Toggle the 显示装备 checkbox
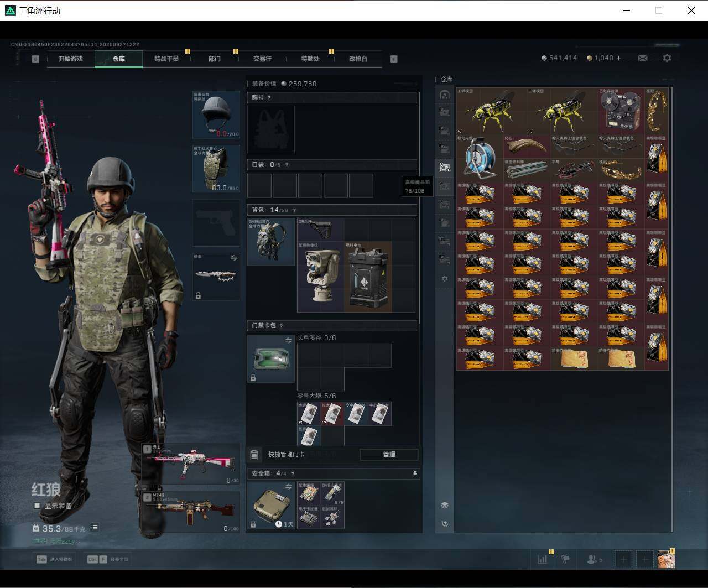Image resolution: width=708 pixels, height=588 pixels. 37,506
